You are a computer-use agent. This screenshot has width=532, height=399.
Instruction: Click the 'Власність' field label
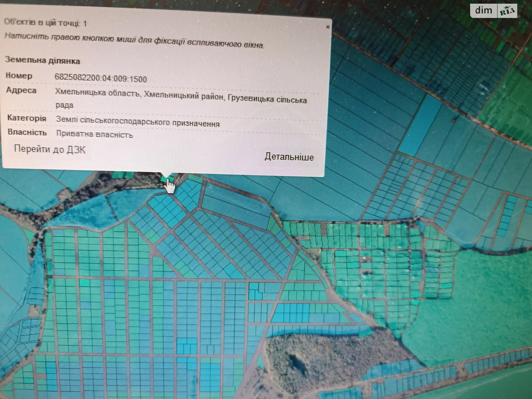tap(27, 132)
